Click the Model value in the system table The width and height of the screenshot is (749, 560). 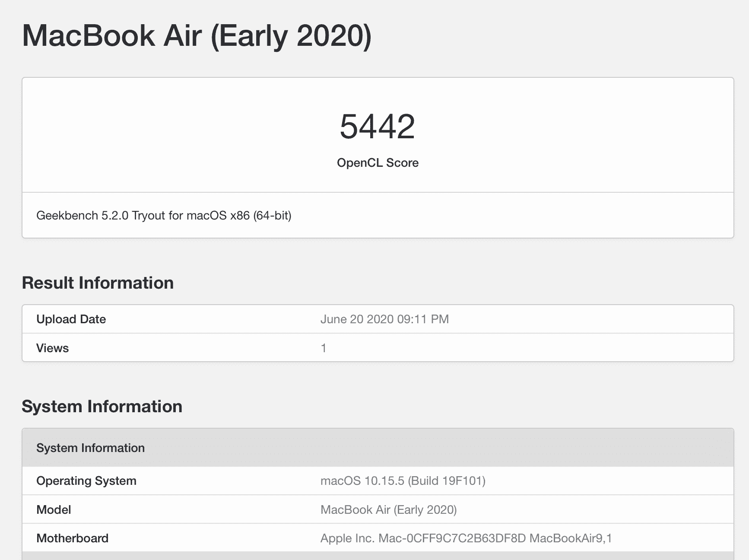pyautogui.click(x=388, y=510)
